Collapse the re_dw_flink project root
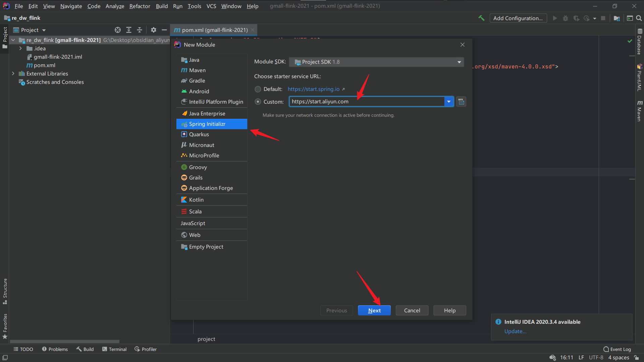644x362 pixels. (x=13, y=40)
